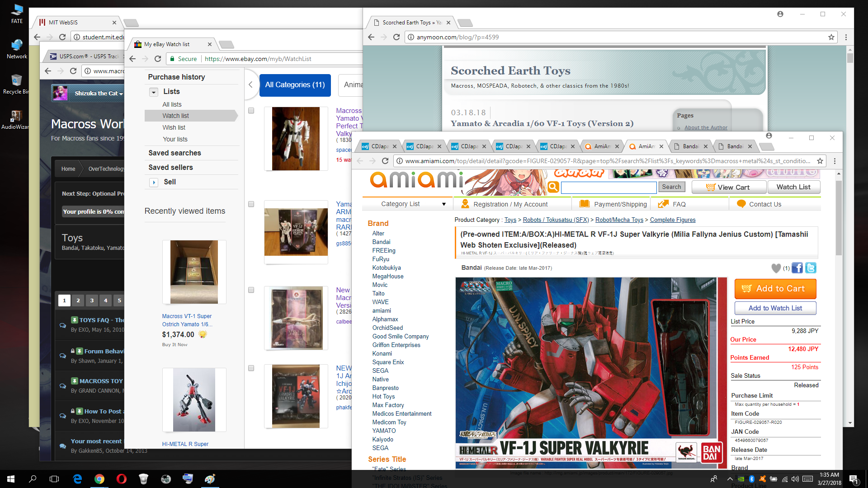Click Add to Watch List button
Image resolution: width=868 pixels, height=488 pixels.
point(775,308)
